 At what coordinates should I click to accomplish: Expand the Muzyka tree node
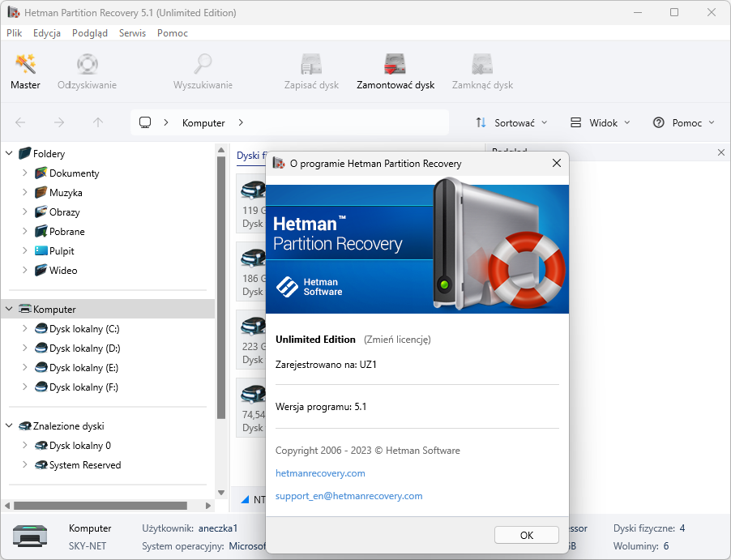(x=24, y=192)
